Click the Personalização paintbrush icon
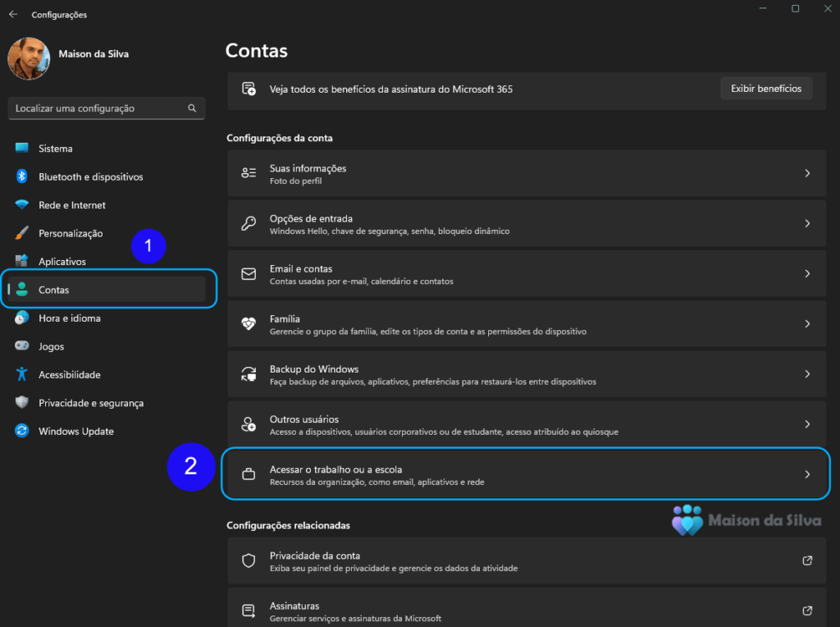Image resolution: width=840 pixels, height=627 pixels. point(22,233)
